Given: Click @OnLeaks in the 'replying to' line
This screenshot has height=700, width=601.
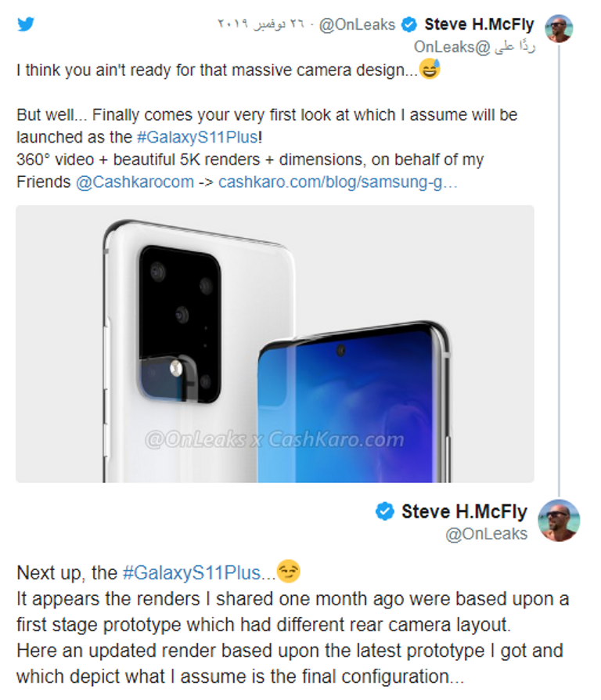Looking at the screenshot, I should (x=444, y=46).
